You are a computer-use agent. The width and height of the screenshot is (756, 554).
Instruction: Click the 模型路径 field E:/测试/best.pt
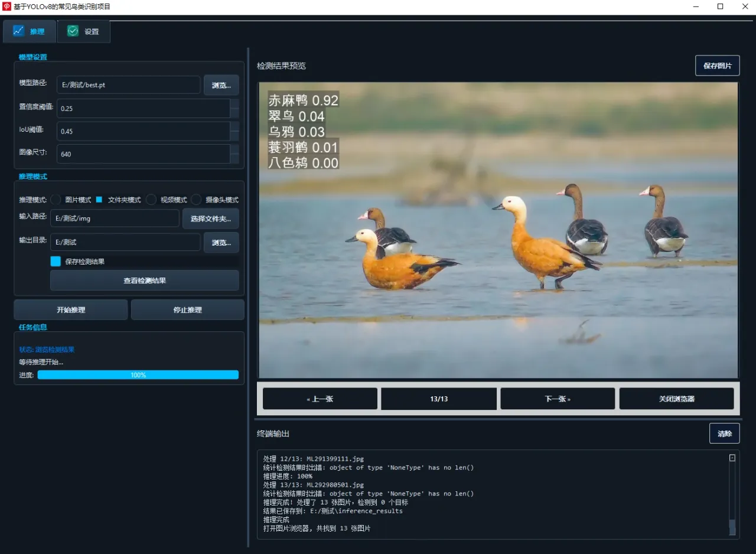[x=129, y=84]
